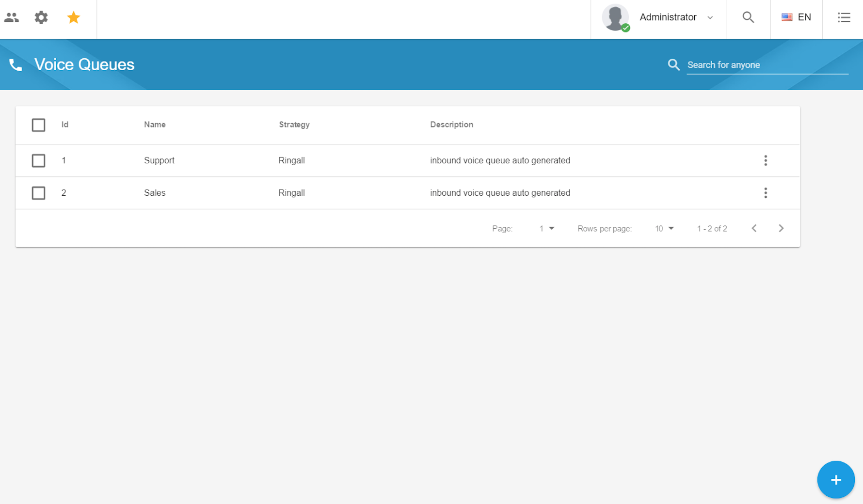The width and height of the screenshot is (863, 504).
Task: Click the Voice Queues page title
Action: [x=84, y=64]
